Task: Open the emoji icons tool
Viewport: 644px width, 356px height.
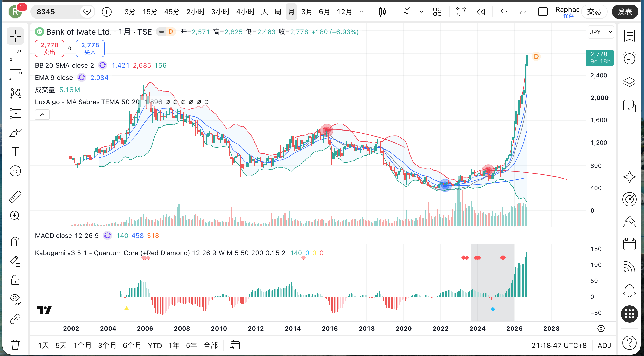Action: click(15, 171)
